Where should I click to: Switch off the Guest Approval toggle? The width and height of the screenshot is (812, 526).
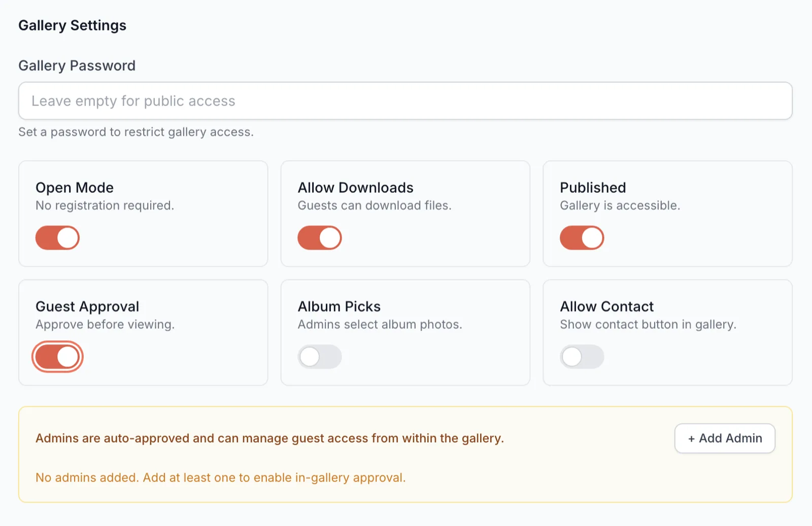[x=57, y=357]
